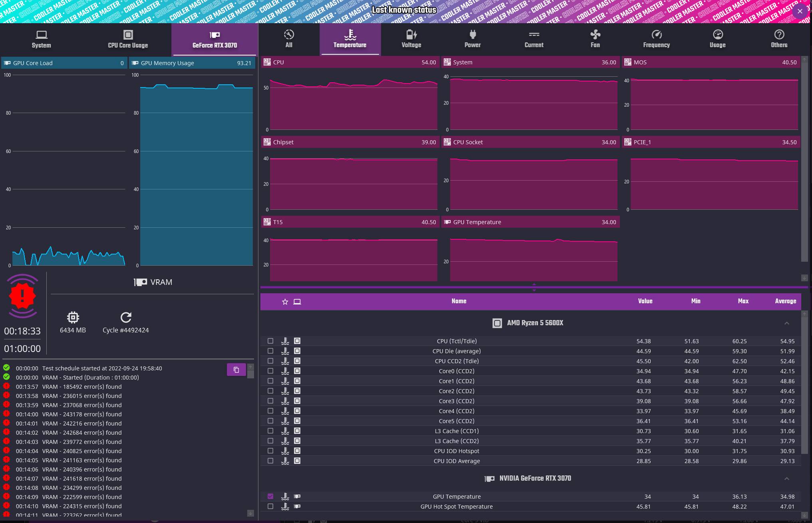Select the Voltage sensor filter
812x523 pixels.
coord(411,39)
